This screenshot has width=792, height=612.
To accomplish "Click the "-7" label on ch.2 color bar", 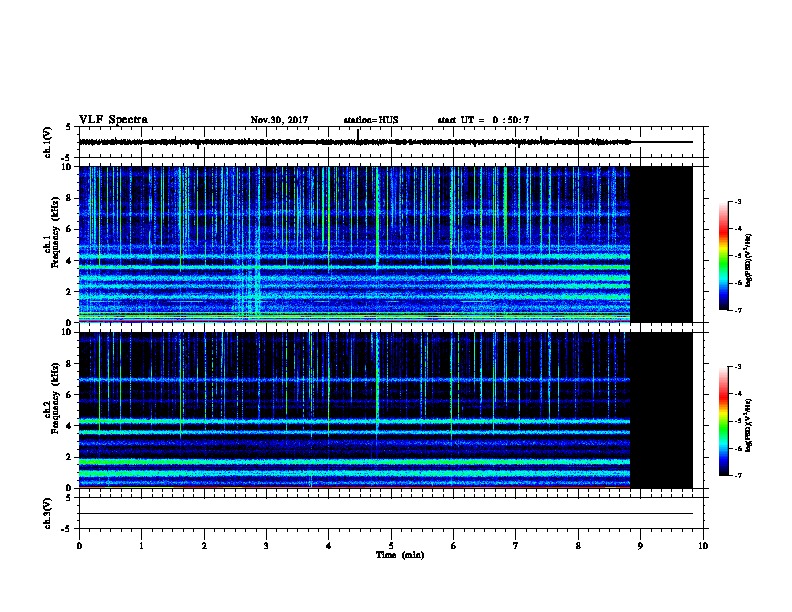I will 737,475.
